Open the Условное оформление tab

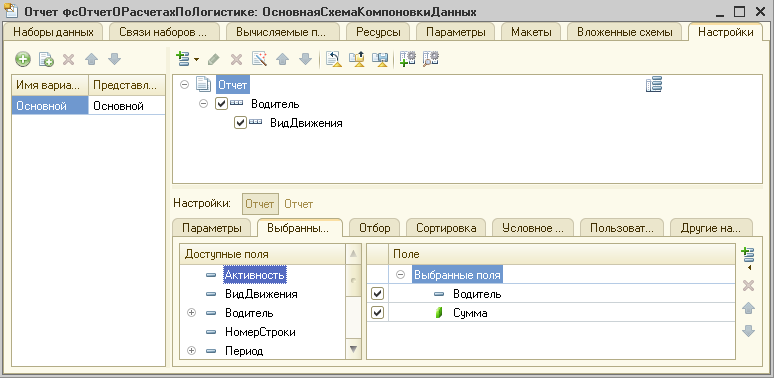[x=533, y=228]
